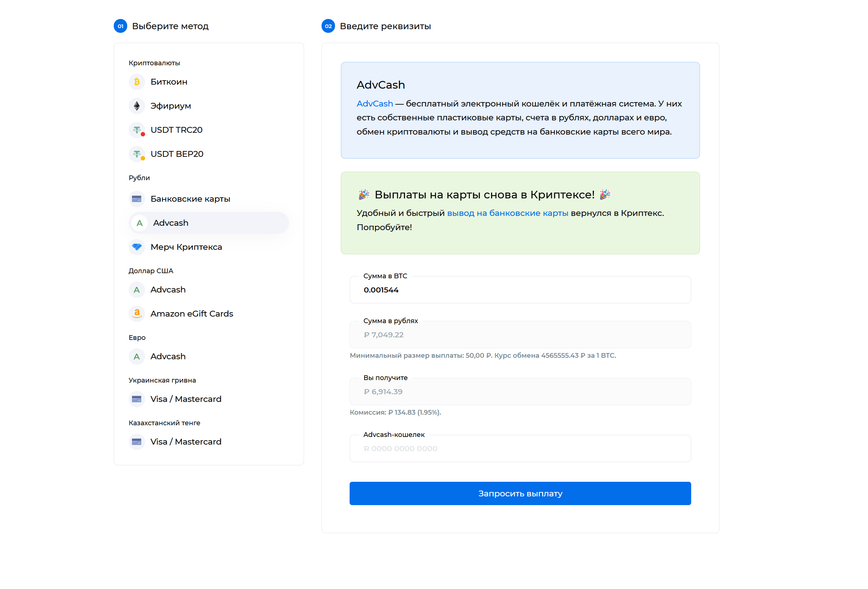Select Advcash under Доллар США
The image size is (868, 589).
tap(209, 290)
